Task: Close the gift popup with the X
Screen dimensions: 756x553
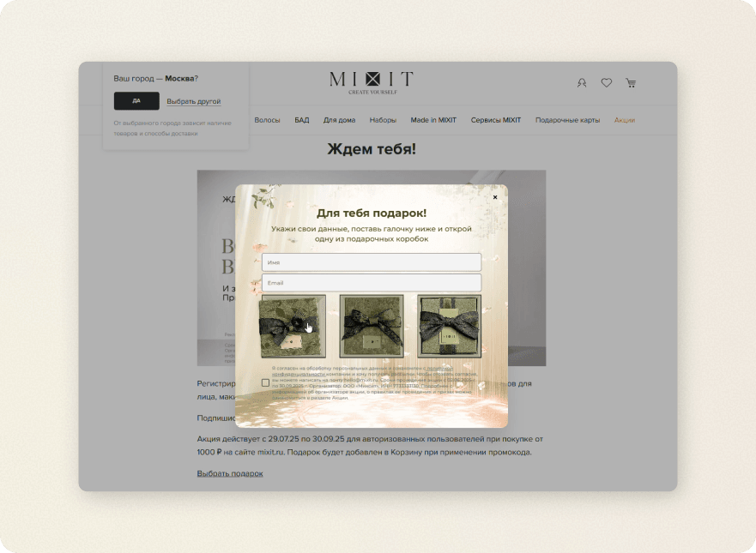Action: click(x=495, y=197)
